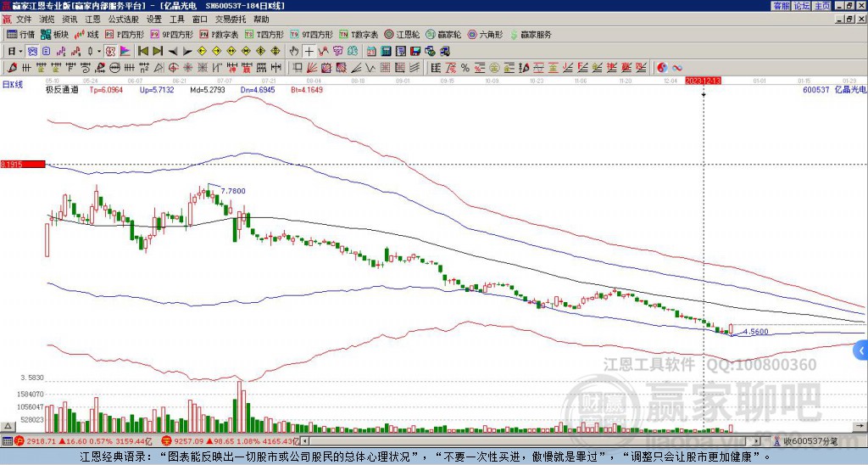Viewport: 868px width, 465px height.
Task: Open the T四方形 tool
Action: 264,34
